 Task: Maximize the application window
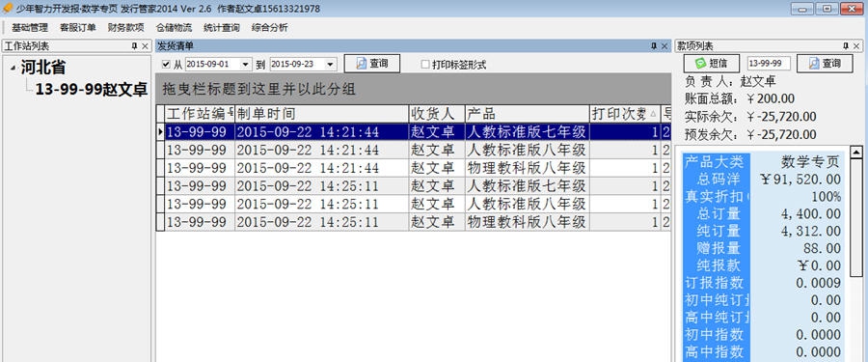click(827, 9)
